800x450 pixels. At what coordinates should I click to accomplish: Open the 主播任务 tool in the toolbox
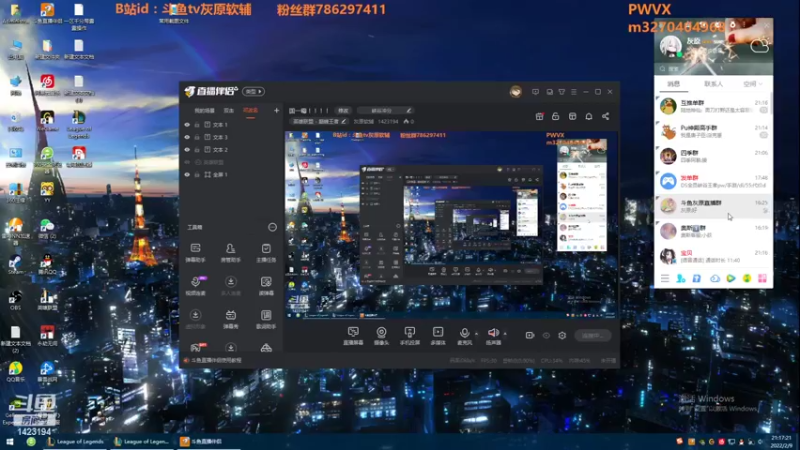pyautogui.click(x=266, y=253)
